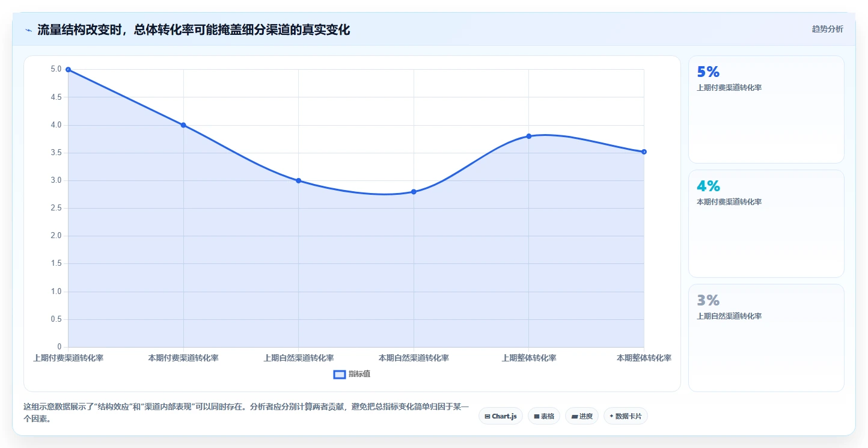Screen dimensions: 868x448
Task: Click the 5.0 y-axis value
Action: coord(56,69)
